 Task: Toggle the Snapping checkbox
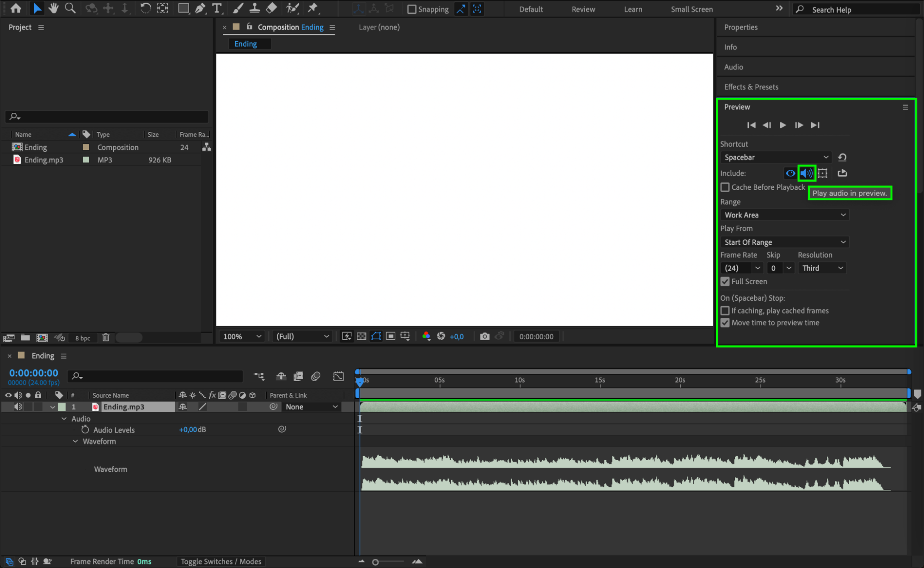[x=412, y=9]
